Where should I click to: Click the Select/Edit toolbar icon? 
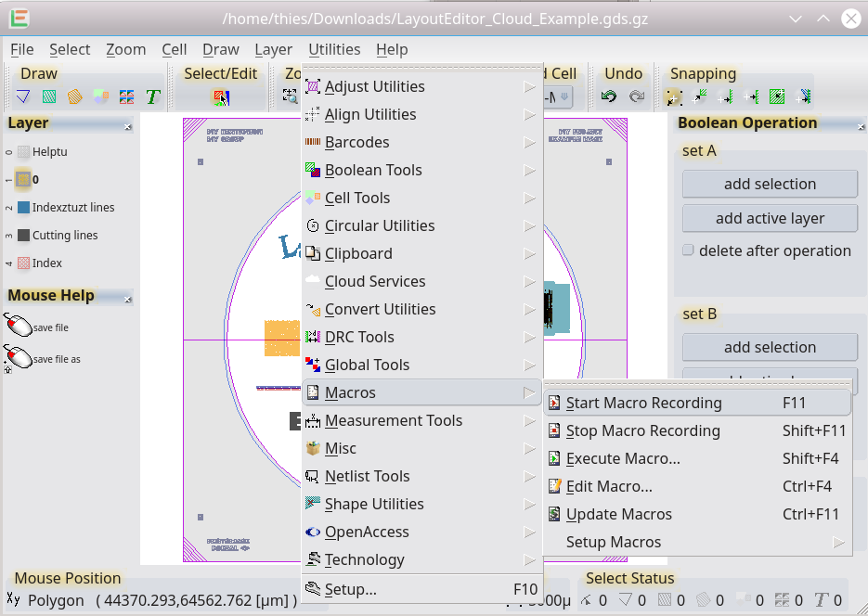click(220, 96)
